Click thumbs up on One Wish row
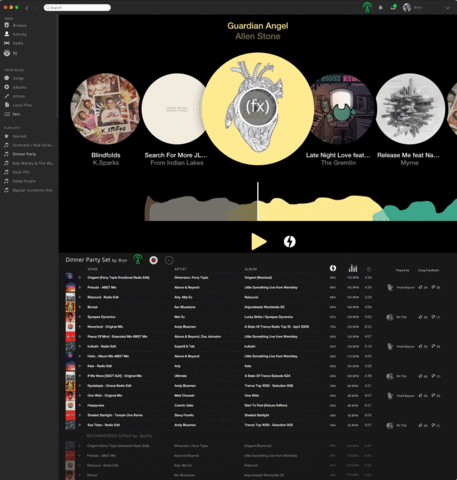 click(x=421, y=395)
